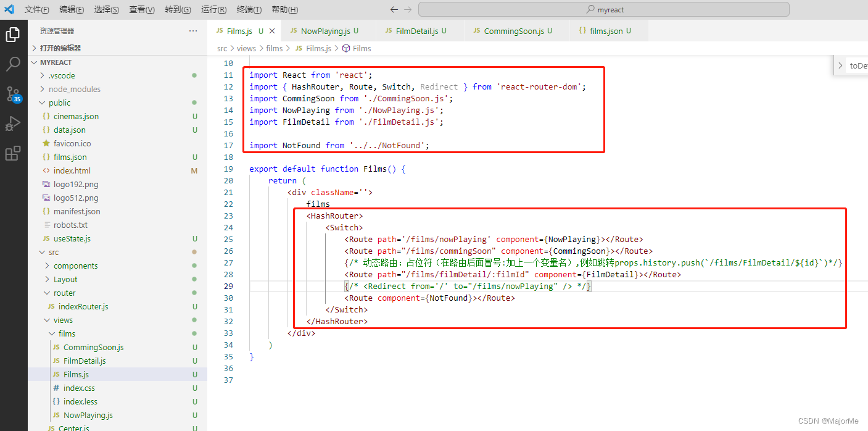868x431 pixels.
Task: Open Source Control view with 35 badge
Action: pos(13,94)
